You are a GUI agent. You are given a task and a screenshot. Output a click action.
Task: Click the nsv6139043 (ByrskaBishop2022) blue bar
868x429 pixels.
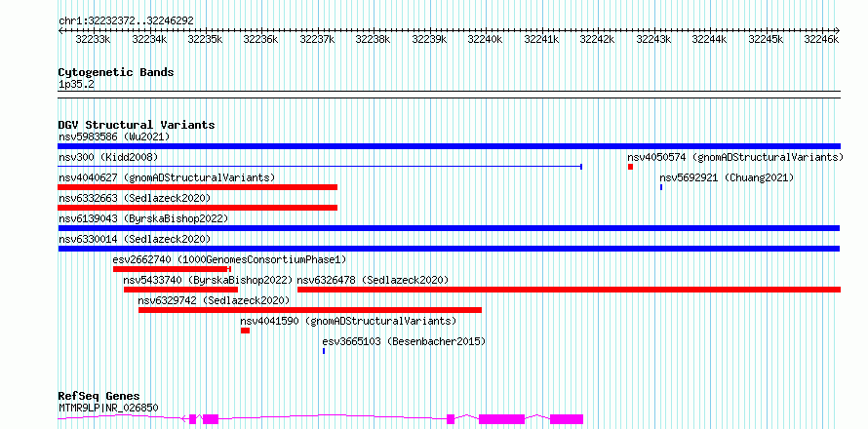[449, 228]
